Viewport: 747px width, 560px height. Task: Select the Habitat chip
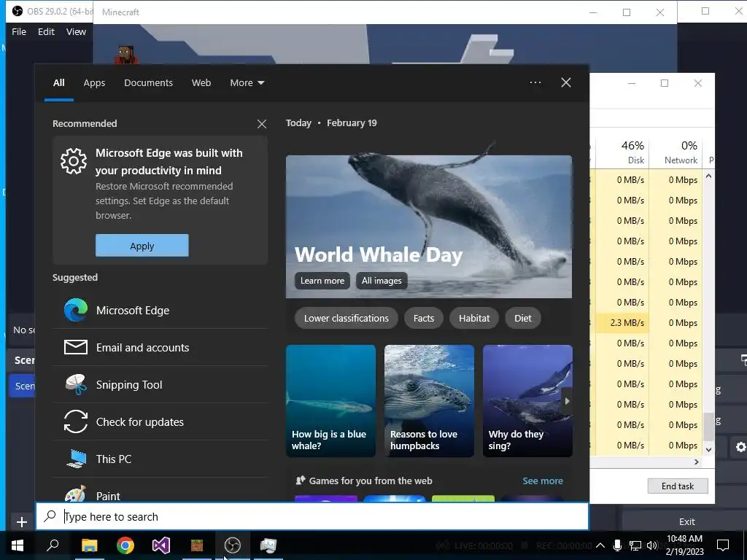(474, 318)
